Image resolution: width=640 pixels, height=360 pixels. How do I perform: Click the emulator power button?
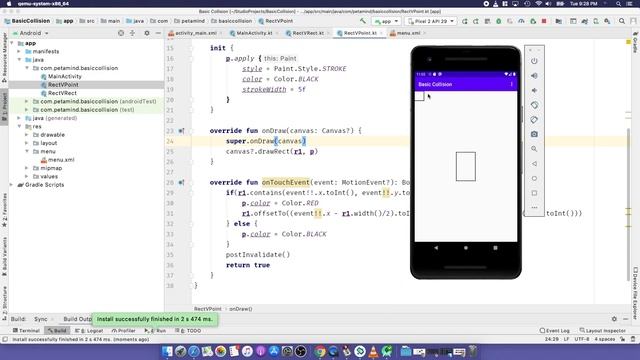[534, 61]
